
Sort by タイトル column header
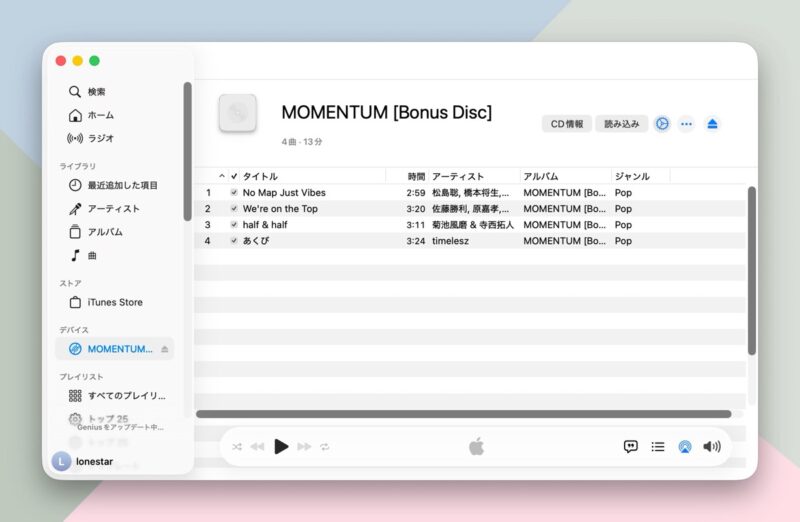[260, 176]
